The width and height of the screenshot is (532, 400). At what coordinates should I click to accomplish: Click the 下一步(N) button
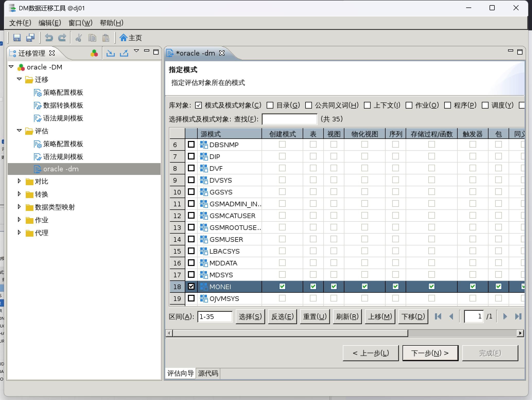[430, 353]
